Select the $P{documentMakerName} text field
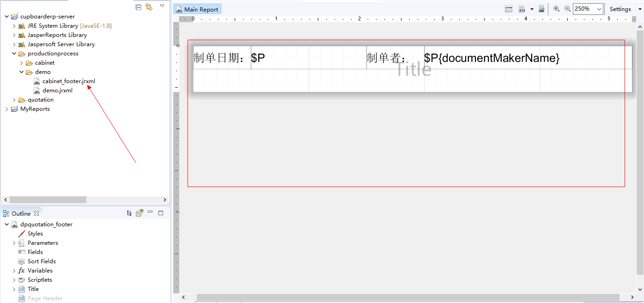This screenshot has width=644, height=303. [528, 58]
